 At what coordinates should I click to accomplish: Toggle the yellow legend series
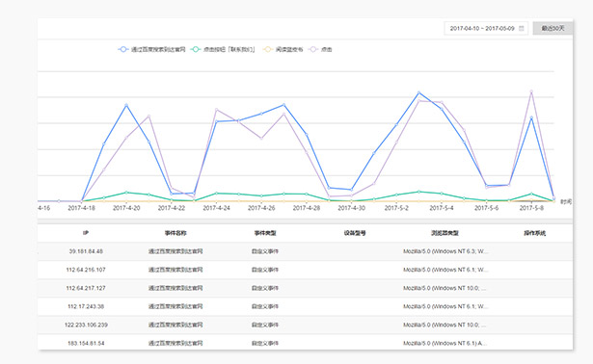(283, 49)
